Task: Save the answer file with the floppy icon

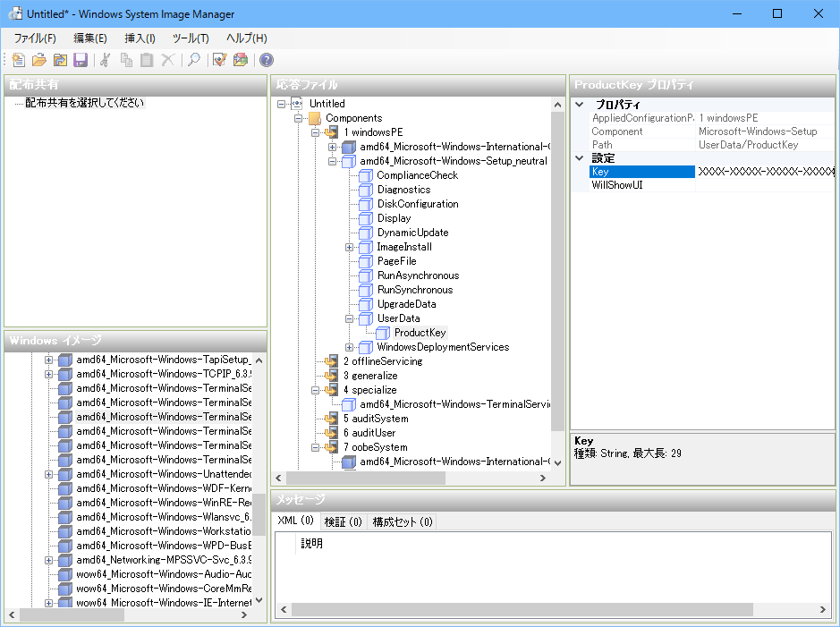Action: click(x=81, y=60)
